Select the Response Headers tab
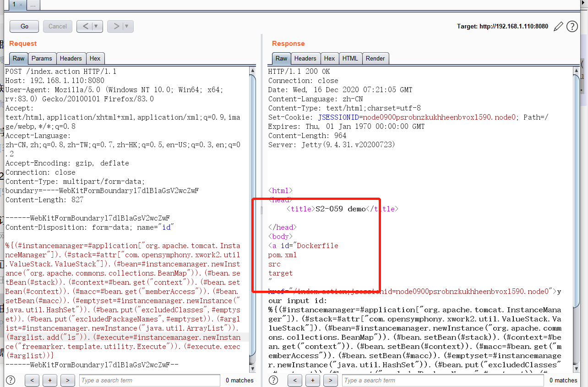This screenshot has height=387, width=588. click(x=305, y=58)
